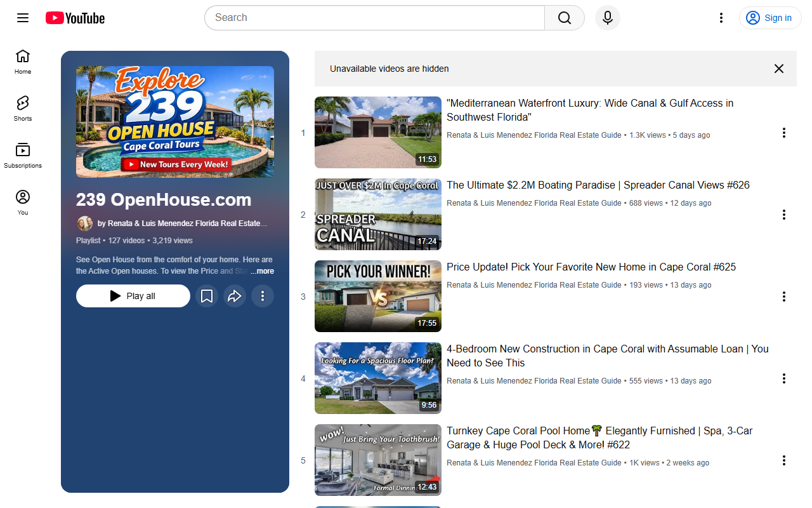Click the 688 views • 12 days ago text
Image resolution: width=812 pixels, height=508 pixels.
click(x=671, y=203)
